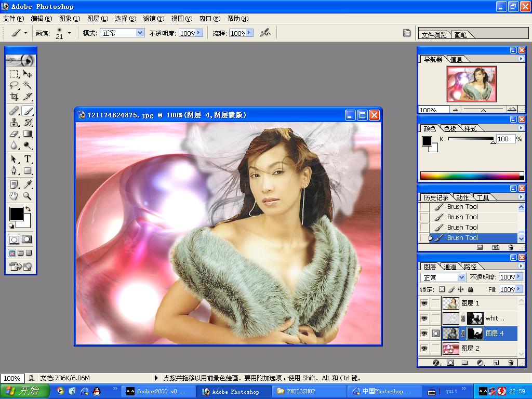Viewport: 532px width, 399px height.
Task: Click the K value input field
Action: (505, 139)
